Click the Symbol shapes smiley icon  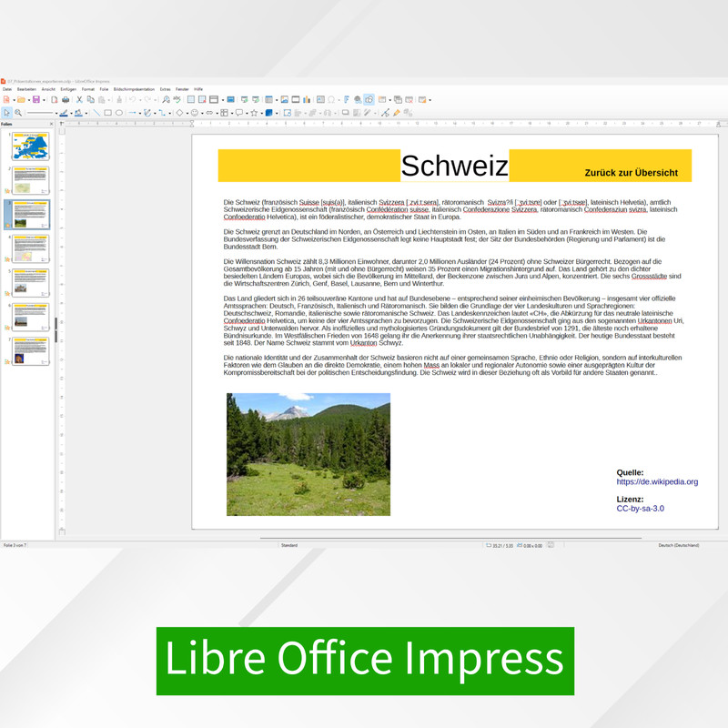[195, 113]
